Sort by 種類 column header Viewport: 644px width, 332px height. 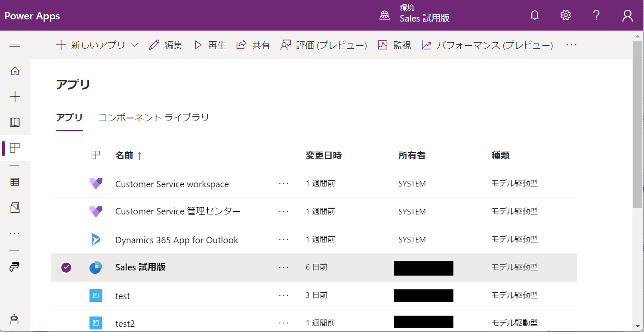[x=501, y=155]
